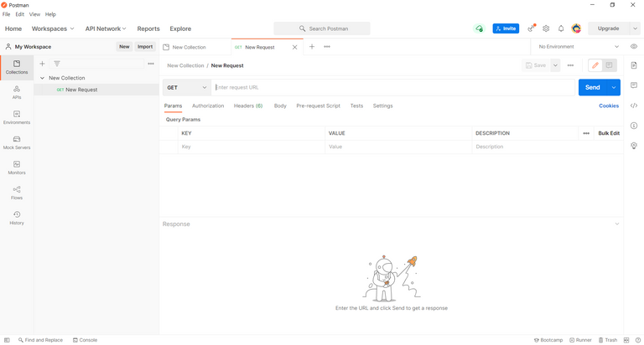Open the Workspaces dropdown menu
This screenshot has height=345, width=644.
click(x=53, y=28)
